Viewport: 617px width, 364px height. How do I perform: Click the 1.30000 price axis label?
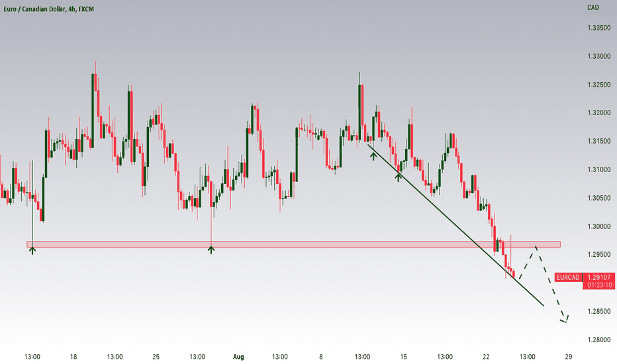click(x=599, y=226)
